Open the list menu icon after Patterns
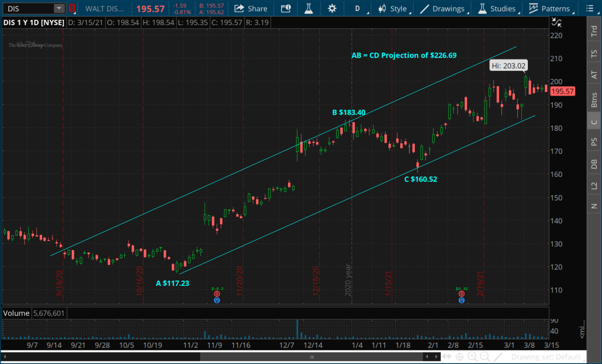 pyautogui.click(x=590, y=9)
